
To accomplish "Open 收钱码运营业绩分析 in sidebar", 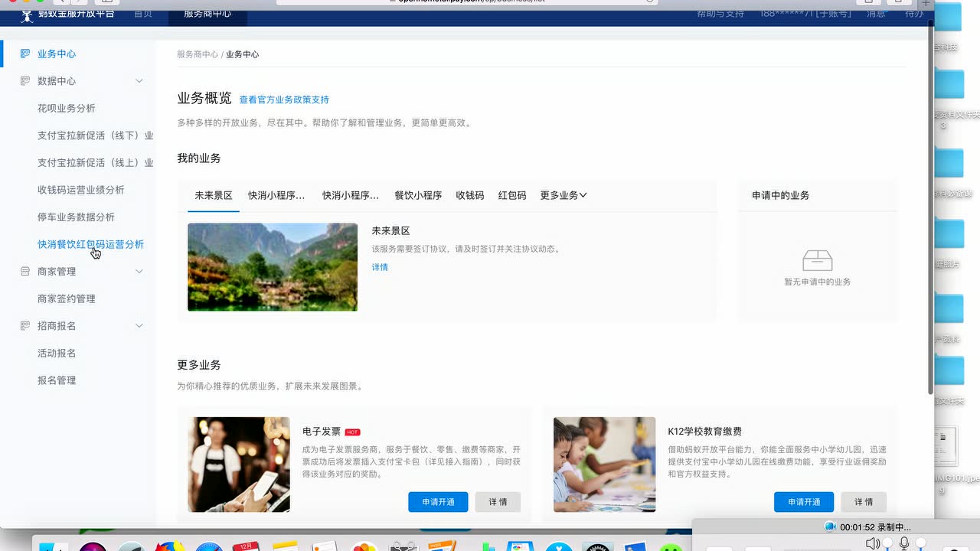I will 80,190.
